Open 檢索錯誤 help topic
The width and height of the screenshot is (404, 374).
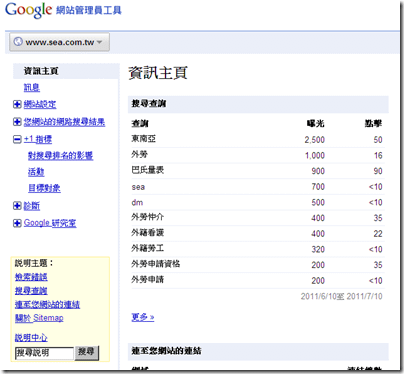pos(31,277)
